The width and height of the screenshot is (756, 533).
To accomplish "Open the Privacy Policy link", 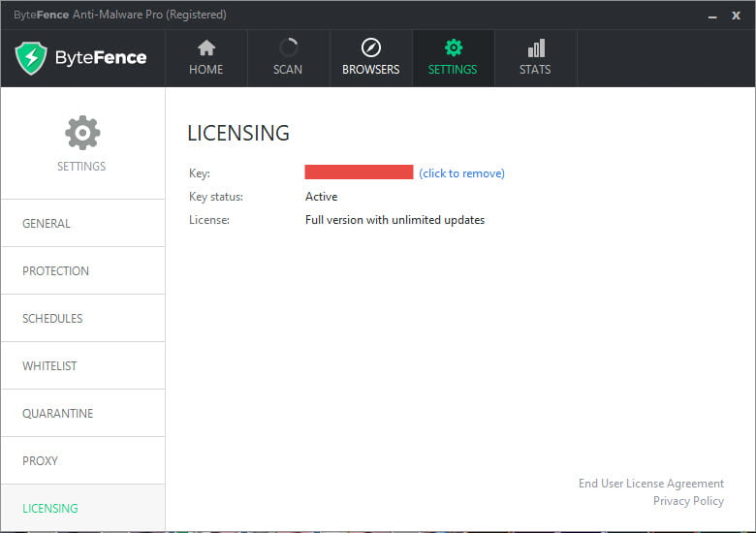I will 688,501.
